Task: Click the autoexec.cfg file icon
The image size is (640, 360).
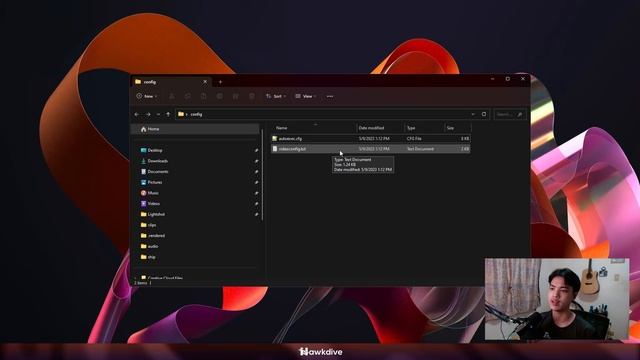Action: pyautogui.click(x=275, y=138)
